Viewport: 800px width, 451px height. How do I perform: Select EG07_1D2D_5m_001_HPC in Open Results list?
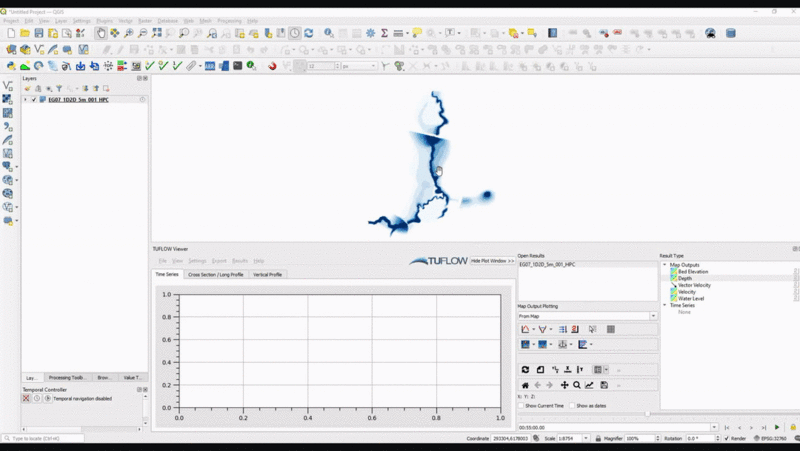[547, 265]
